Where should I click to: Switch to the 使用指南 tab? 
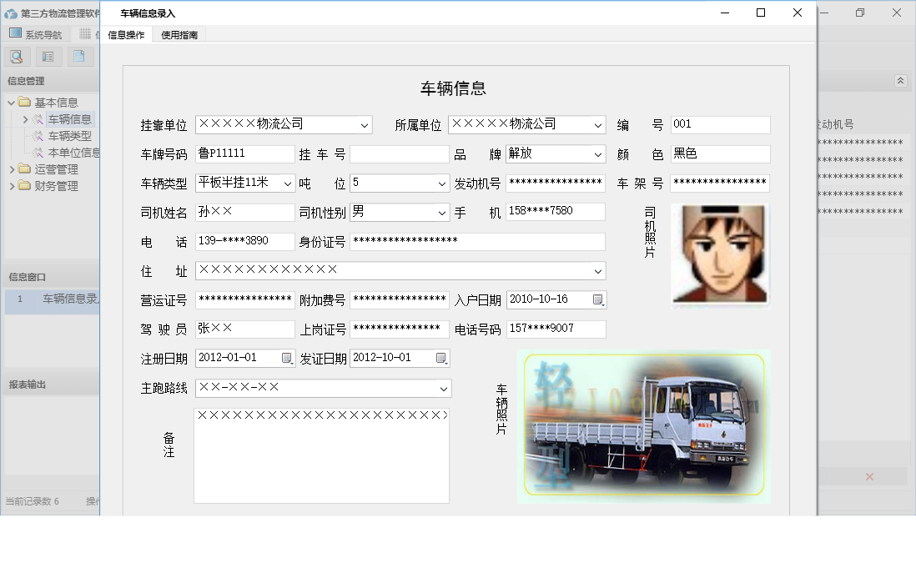179,35
